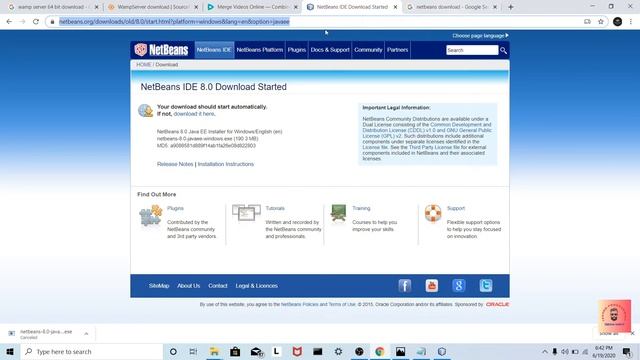Click the Training chalkboard icon
Screen dimensions: 640x360
pos(338,213)
